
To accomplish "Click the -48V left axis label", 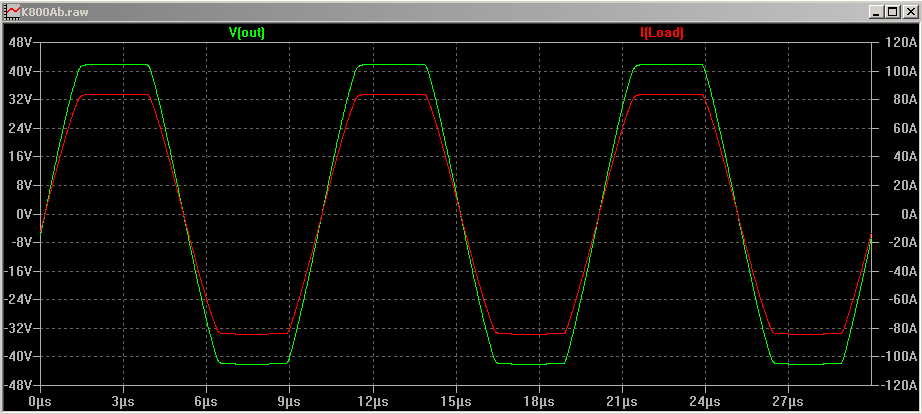I will (18, 385).
